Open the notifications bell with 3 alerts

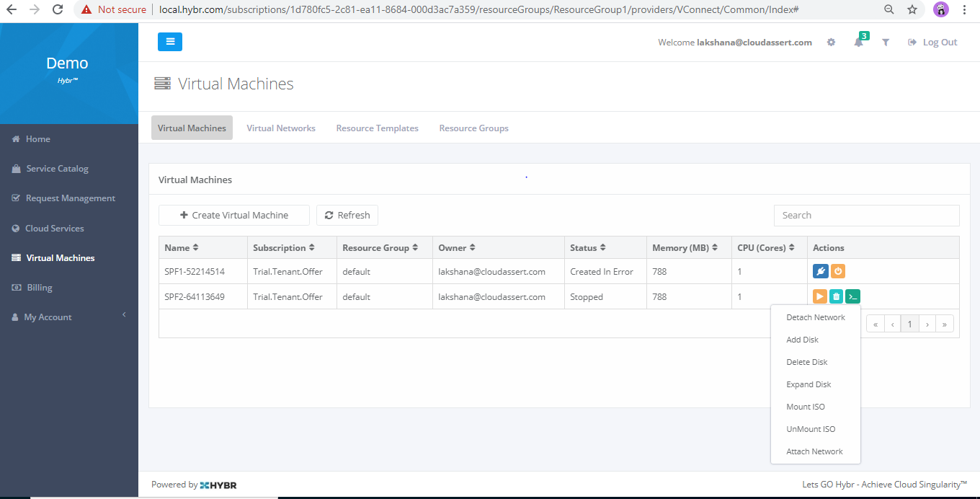(x=858, y=42)
